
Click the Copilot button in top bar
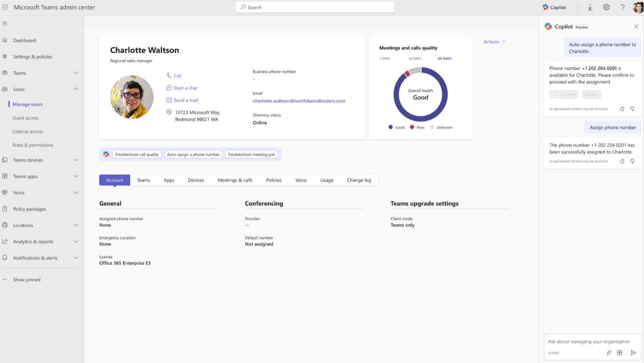[554, 7]
